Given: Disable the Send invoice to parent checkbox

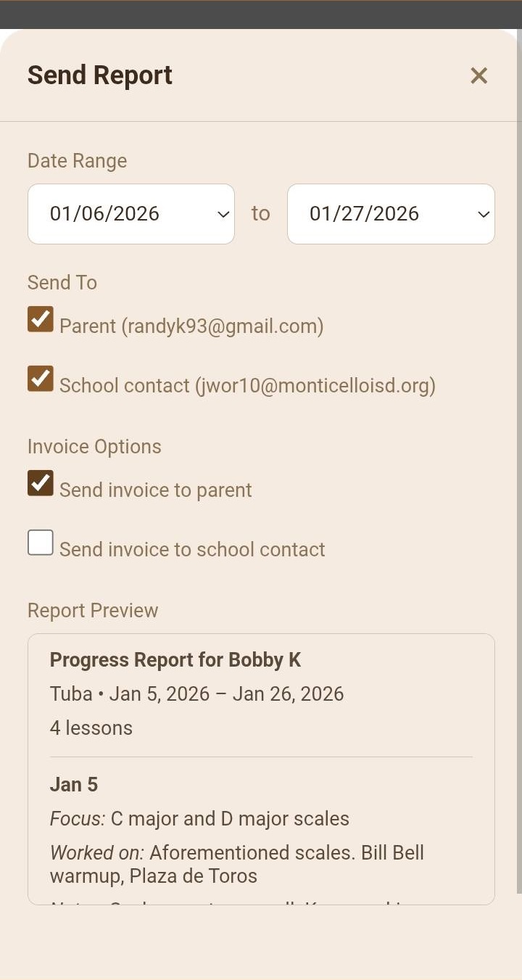Looking at the screenshot, I should [41, 483].
